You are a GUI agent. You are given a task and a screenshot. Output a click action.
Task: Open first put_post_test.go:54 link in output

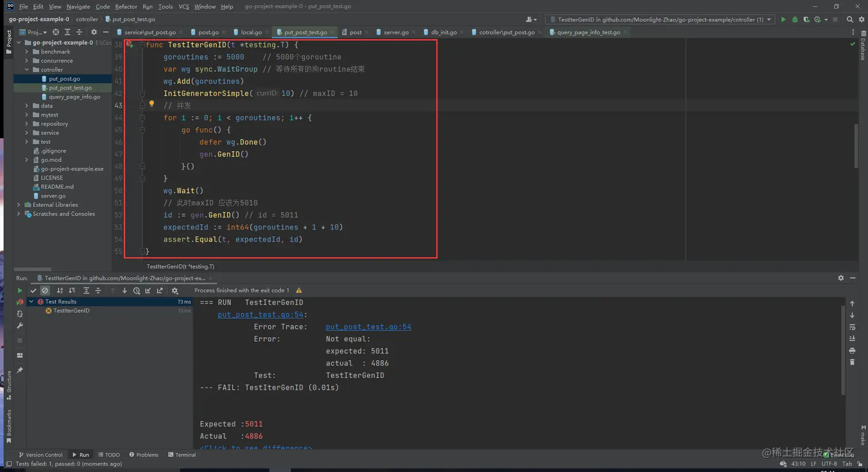point(260,315)
